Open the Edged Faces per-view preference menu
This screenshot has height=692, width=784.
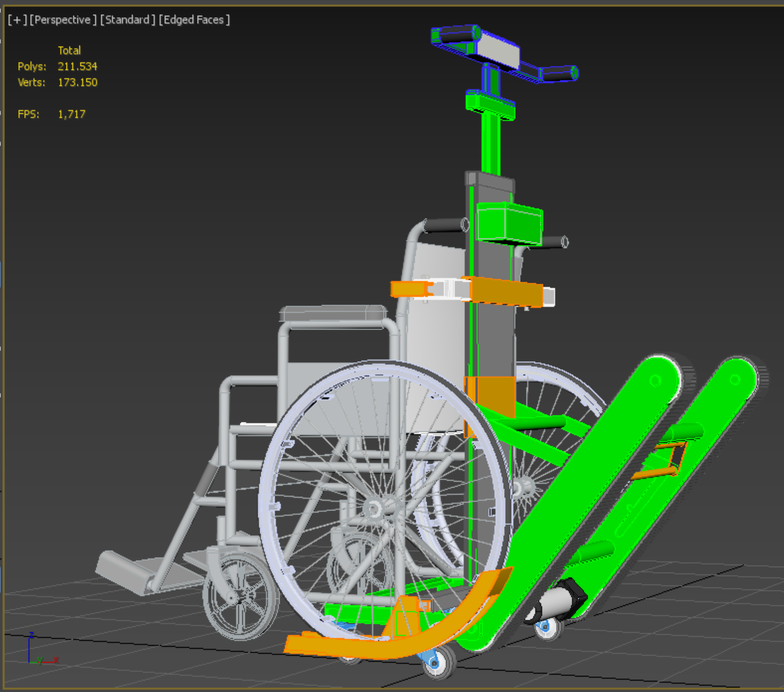[x=194, y=20]
